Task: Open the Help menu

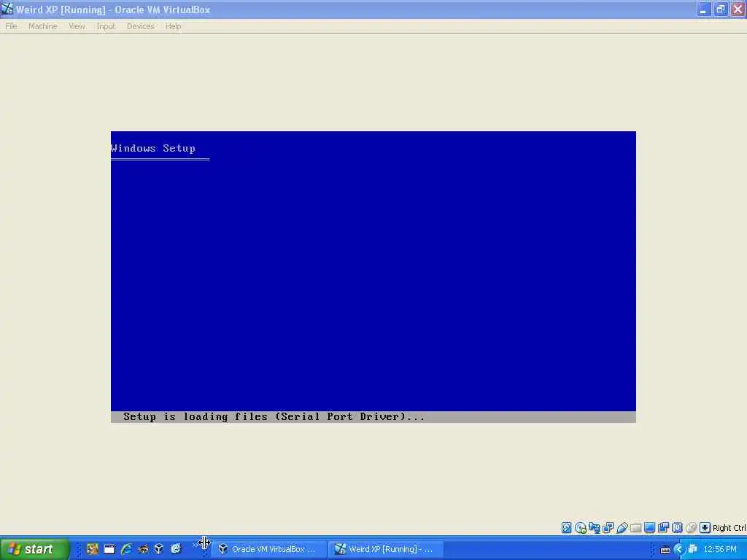Action: coord(174,26)
